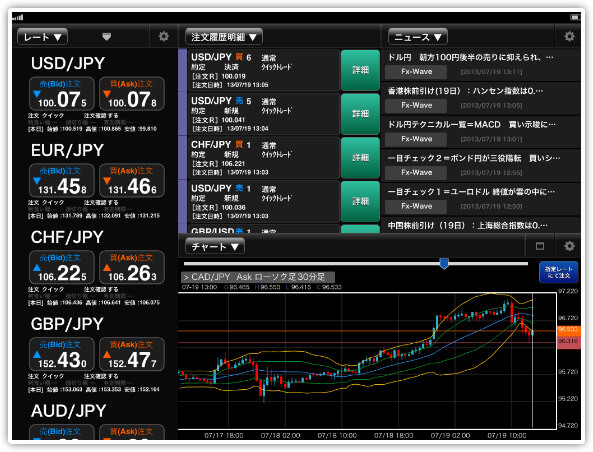Open 詳細 for USD/JPY 売 1 order
Image resolution: width=593 pixels, height=452 pixels.
pyautogui.click(x=360, y=201)
